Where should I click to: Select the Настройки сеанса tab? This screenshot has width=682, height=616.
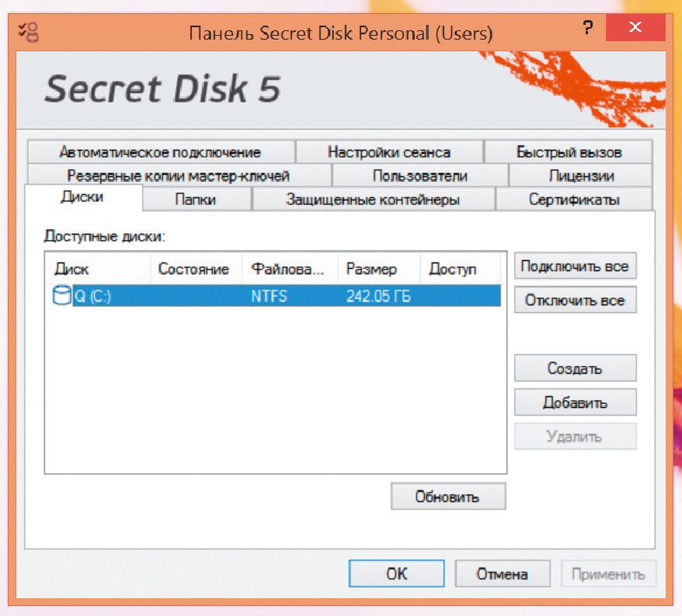pyautogui.click(x=388, y=152)
